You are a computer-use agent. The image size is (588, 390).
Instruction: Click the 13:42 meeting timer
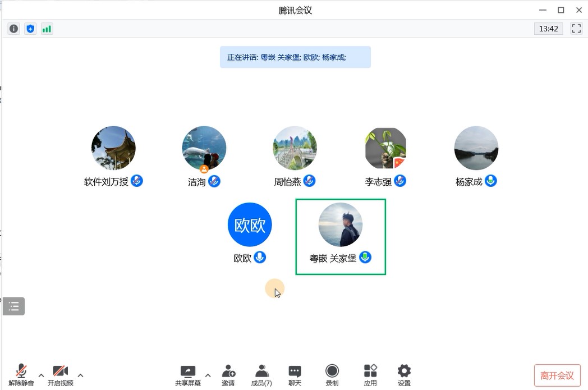point(548,29)
